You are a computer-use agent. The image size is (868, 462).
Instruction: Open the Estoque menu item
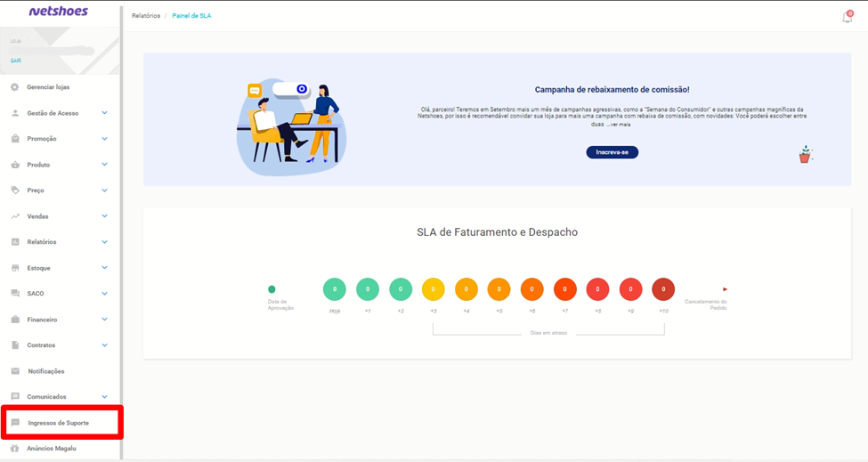tap(38, 268)
